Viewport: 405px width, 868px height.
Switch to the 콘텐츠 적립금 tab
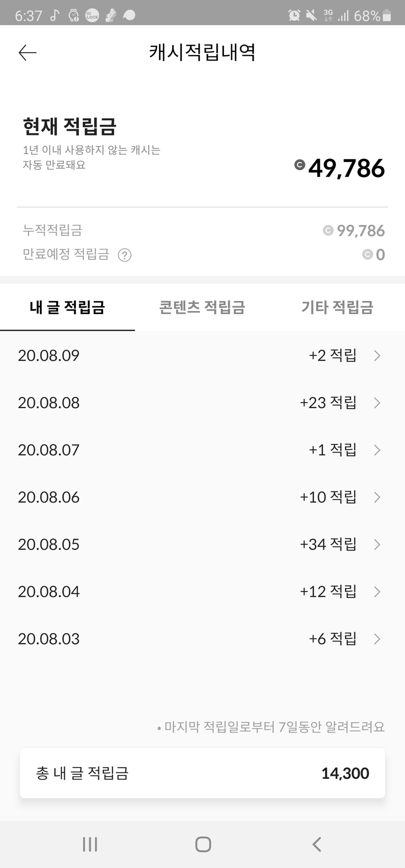[202, 307]
